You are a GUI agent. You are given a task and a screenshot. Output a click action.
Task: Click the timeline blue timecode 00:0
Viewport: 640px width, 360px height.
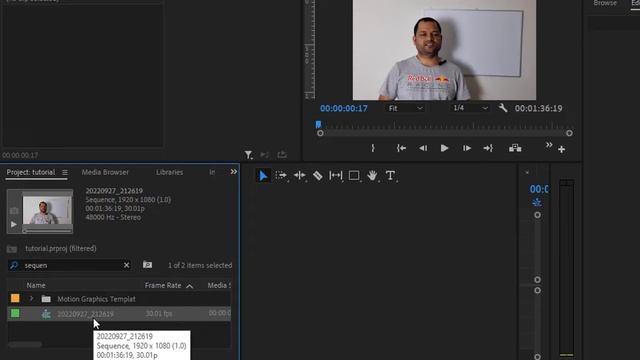click(539, 189)
